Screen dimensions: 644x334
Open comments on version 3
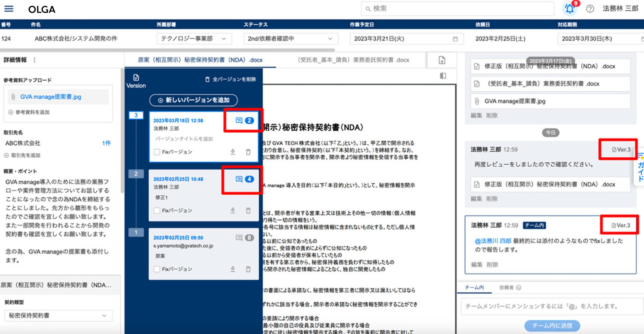pyautogui.click(x=244, y=121)
